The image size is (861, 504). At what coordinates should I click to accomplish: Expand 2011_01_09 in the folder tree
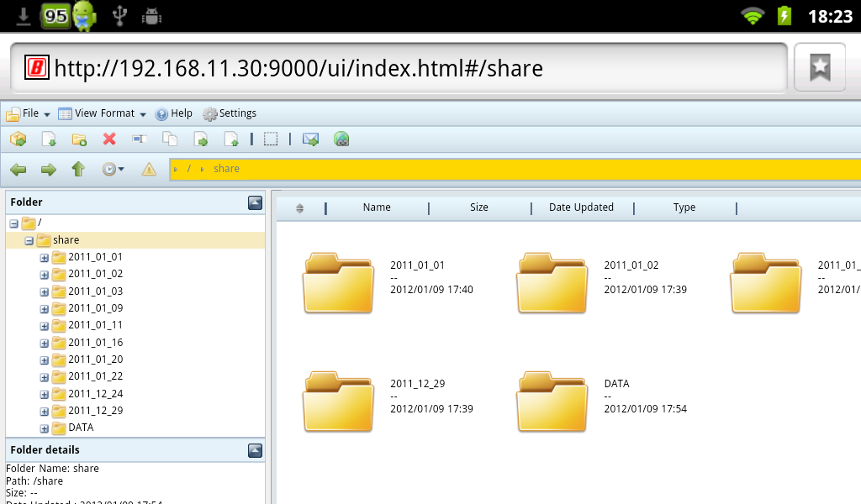tap(45, 309)
